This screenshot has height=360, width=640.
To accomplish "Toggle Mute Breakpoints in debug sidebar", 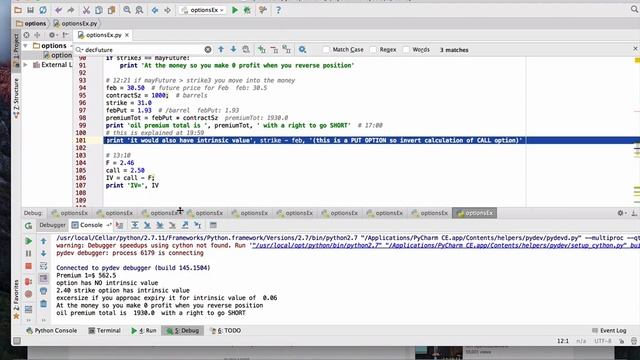I will click(x=28, y=294).
